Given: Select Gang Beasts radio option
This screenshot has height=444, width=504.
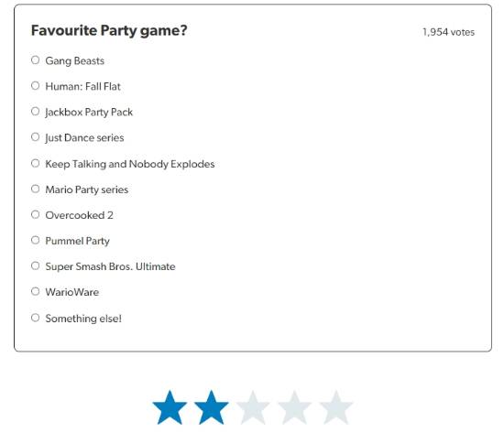Looking at the screenshot, I should (x=36, y=60).
